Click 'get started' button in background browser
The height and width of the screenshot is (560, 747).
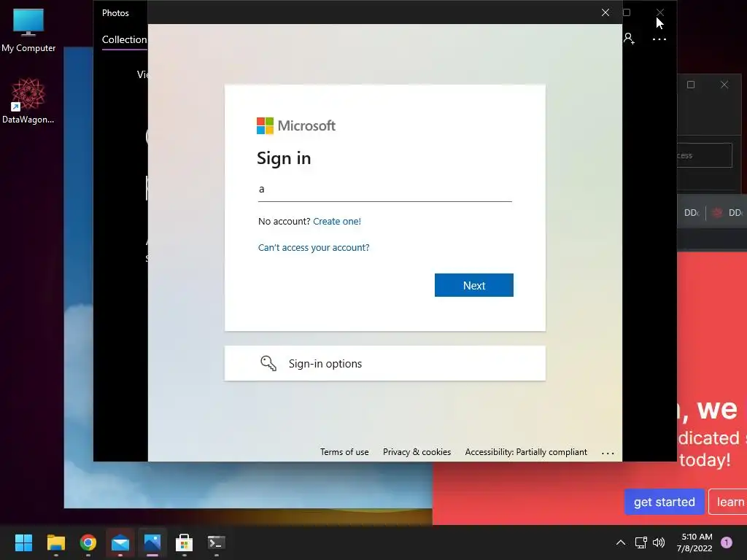coord(664,502)
